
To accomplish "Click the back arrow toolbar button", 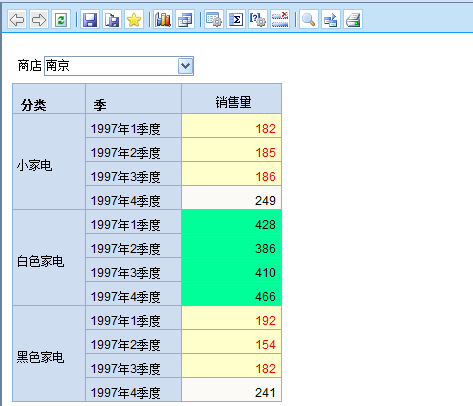I will point(17,19).
